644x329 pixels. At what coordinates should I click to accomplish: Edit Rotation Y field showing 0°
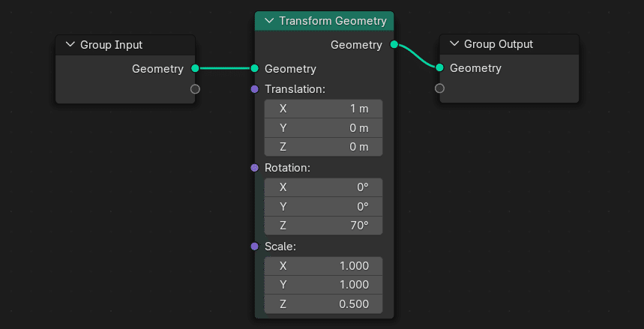click(x=323, y=207)
